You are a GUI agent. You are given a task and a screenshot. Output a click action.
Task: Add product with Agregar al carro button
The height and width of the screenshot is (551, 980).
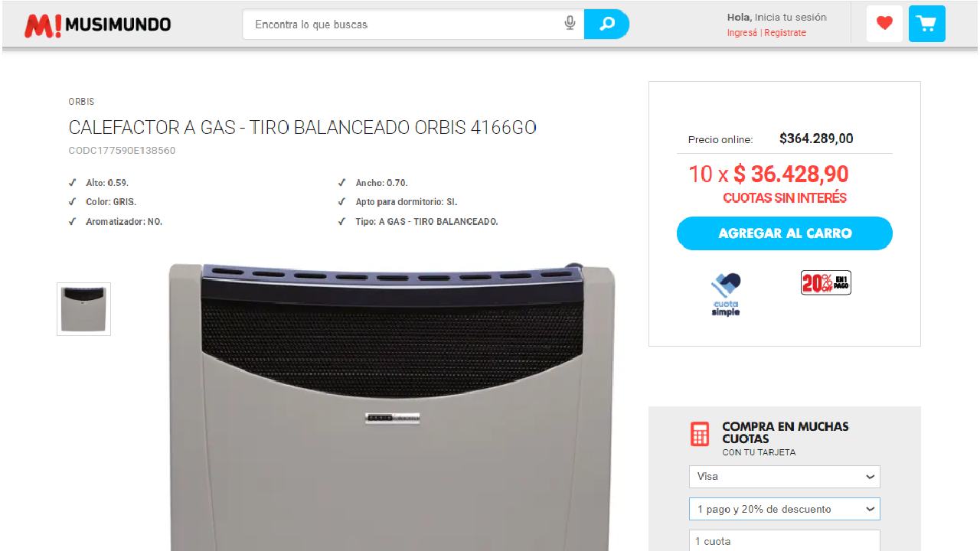(x=785, y=233)
